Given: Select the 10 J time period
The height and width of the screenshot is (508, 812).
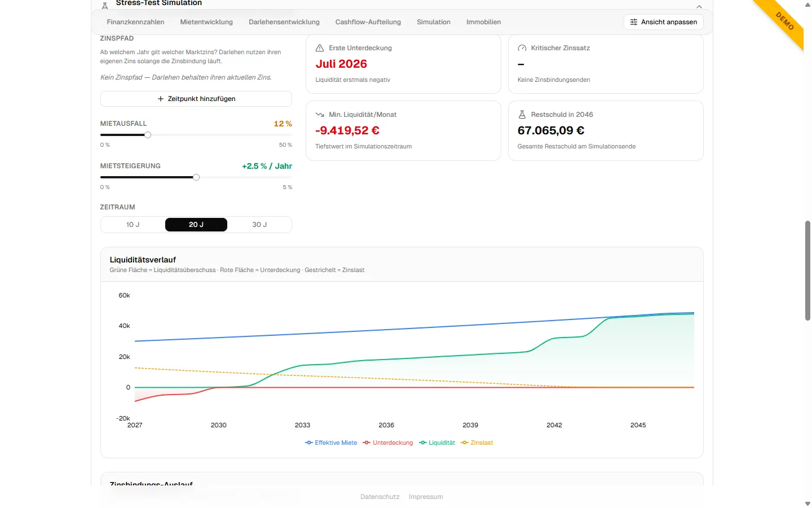Looking at the screenshot, I should 133,225.
